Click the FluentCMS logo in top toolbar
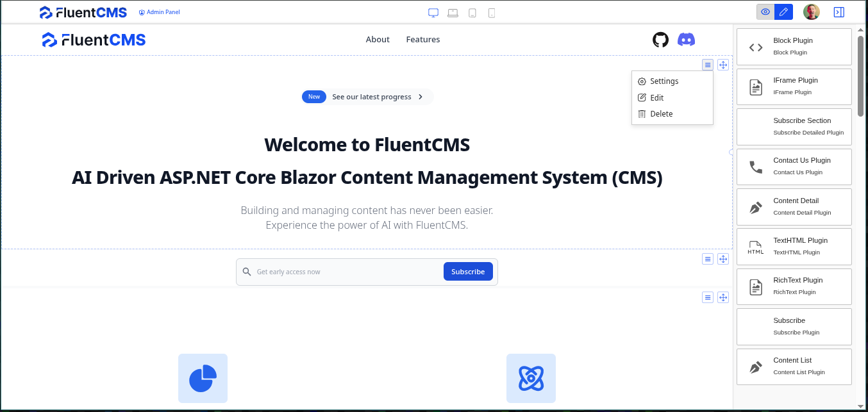The image size is (868, 412). [x=83, y=12]
